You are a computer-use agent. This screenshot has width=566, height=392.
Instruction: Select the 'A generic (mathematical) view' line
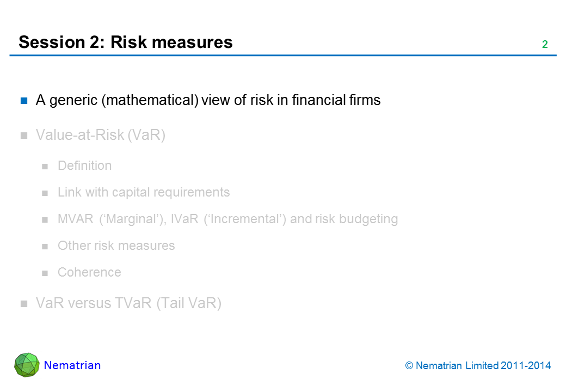[x=208, y=100]
